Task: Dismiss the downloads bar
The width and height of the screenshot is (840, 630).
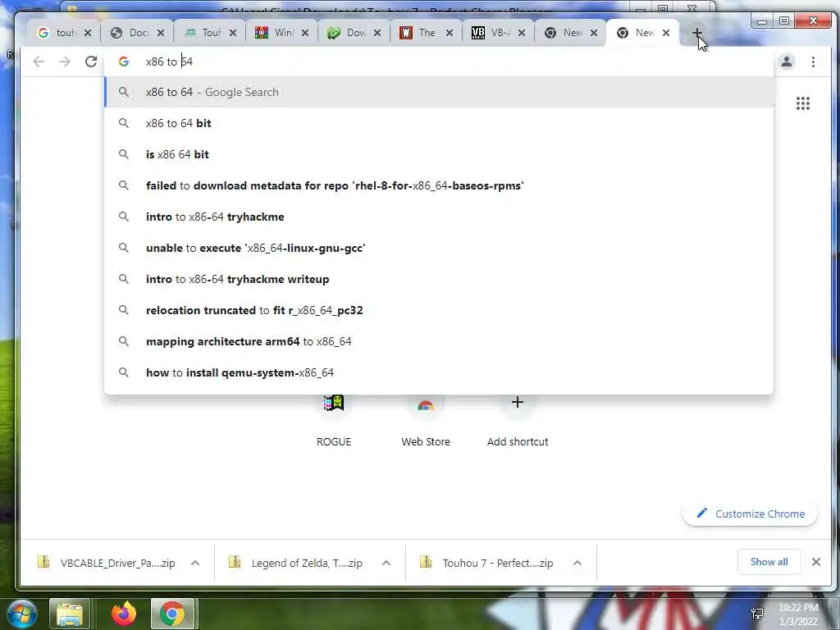Action: (x=816, y=562)
